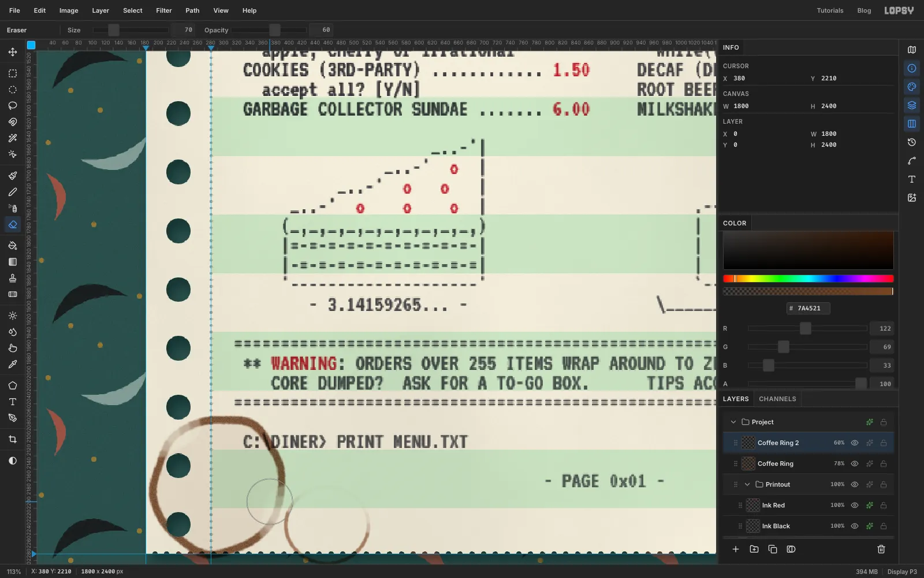This screenshot has height=578, width=924.
Task: Open the Layer menu
Action: tap(100, 10)
